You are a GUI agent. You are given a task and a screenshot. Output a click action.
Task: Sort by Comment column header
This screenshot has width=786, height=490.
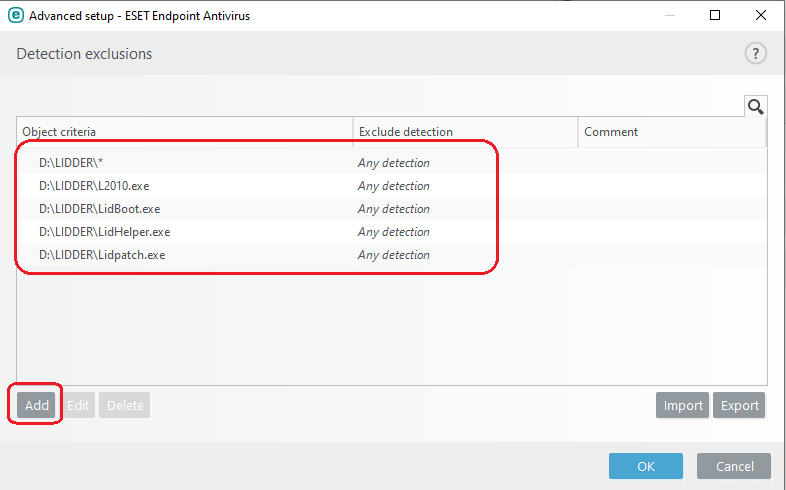672,132
